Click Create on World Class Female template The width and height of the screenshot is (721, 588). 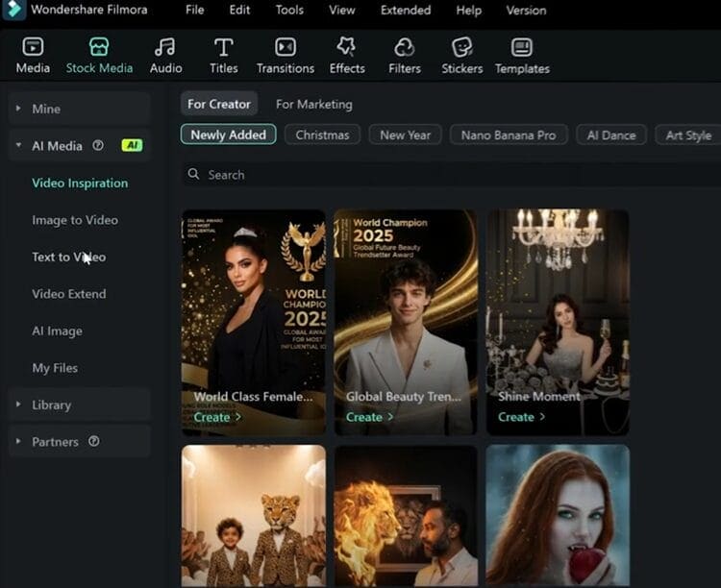pos(217,417)
